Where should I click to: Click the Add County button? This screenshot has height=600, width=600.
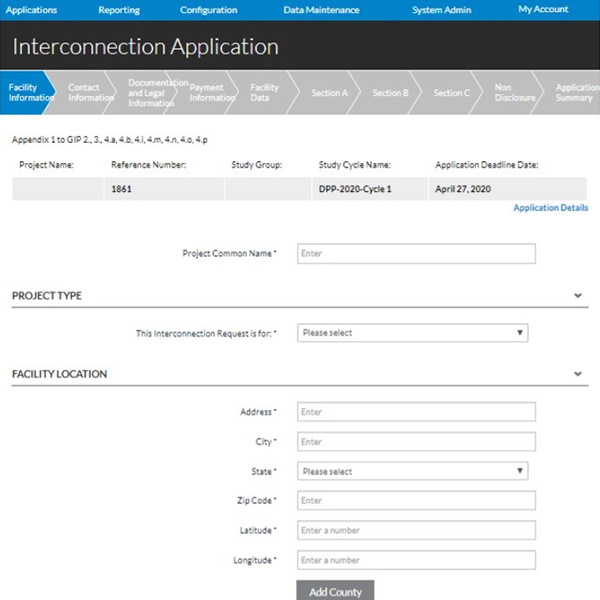click(335, 591)
